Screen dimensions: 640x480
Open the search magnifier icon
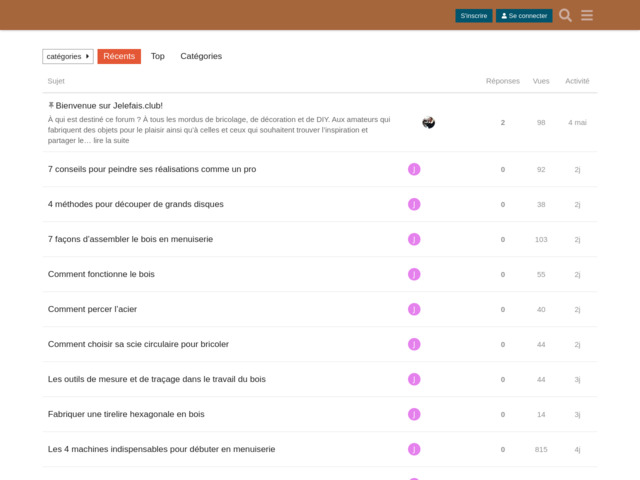565,15
